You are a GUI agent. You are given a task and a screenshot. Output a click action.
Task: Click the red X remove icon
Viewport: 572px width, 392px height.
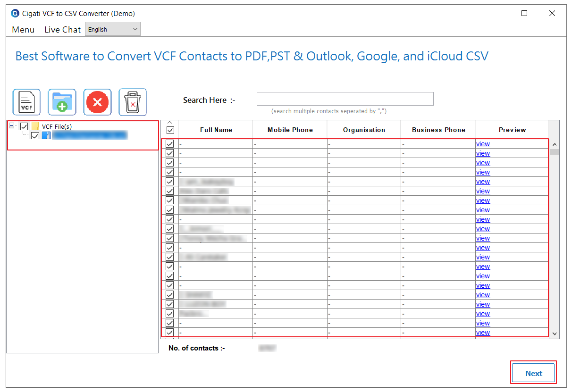pyautogui.click(x=98, y=102)
